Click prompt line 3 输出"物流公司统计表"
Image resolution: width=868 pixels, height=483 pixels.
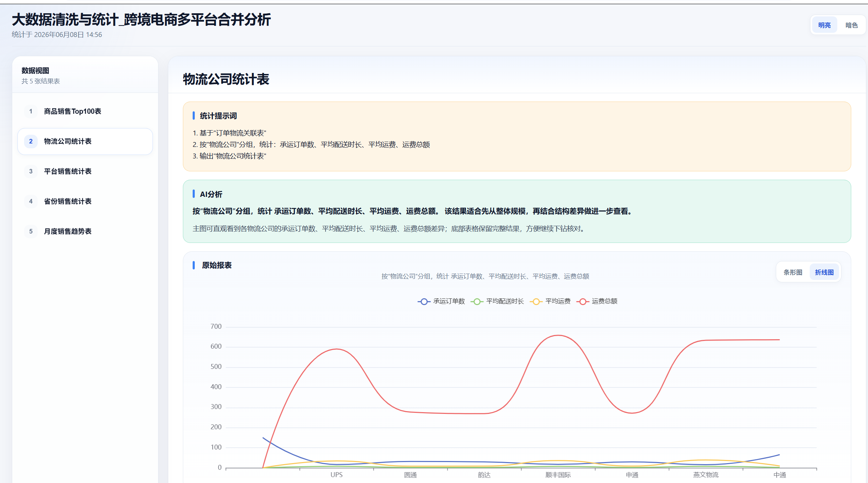(x=229, y=156)
